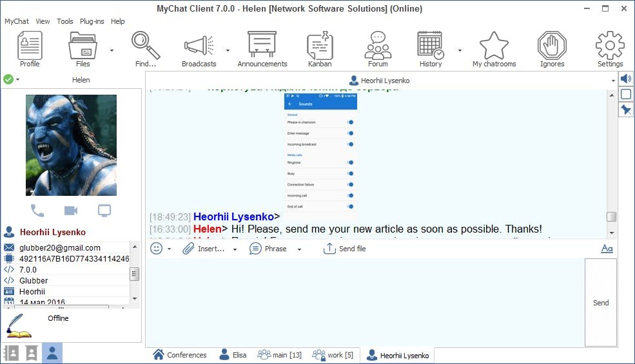
Task: Open the online status dropdown
Action: [x=17, y=79]
